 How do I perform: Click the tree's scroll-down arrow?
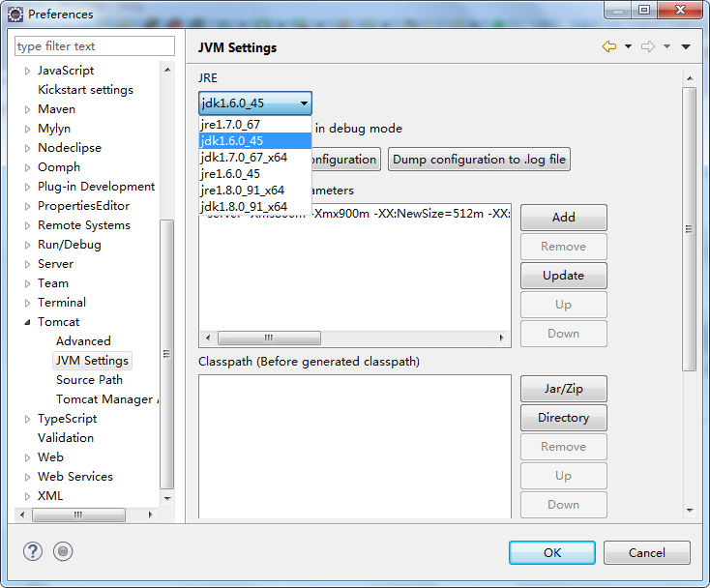(x=167, y=498)
